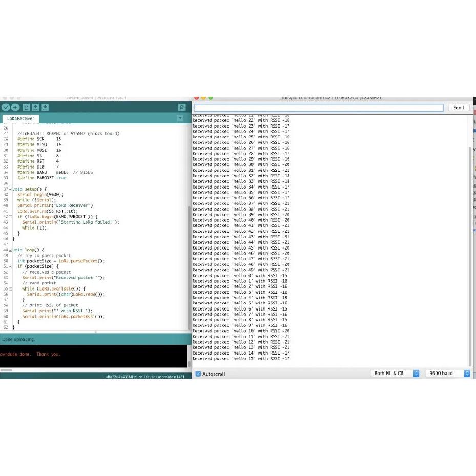Image resolution: width=476 pixels, height=476 pixels.
Task: Click the Save sketch down-arrow icon
Action: coord(45,107)
